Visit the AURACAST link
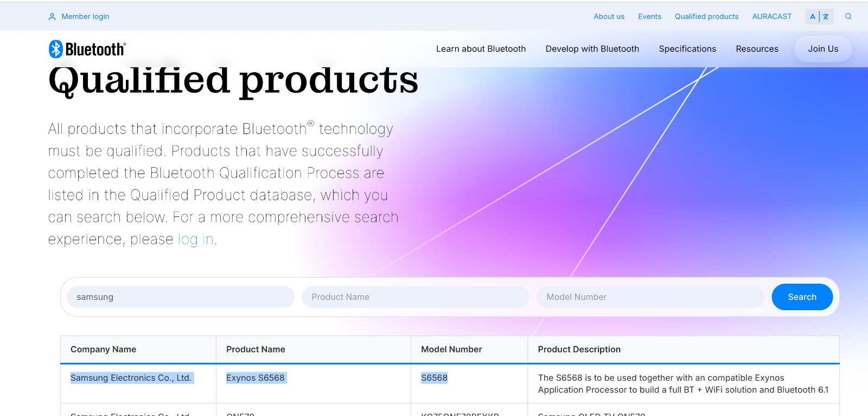868x416 pixels. [771, 17]
